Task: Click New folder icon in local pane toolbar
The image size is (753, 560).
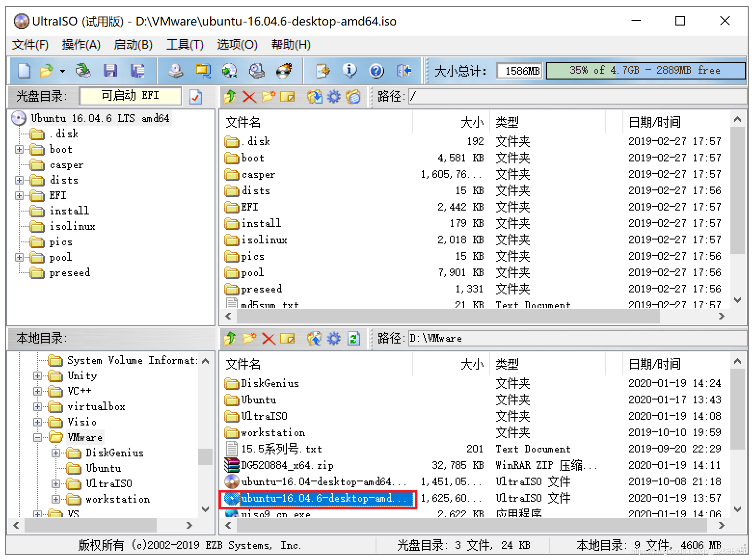Action: coord(249,338)
